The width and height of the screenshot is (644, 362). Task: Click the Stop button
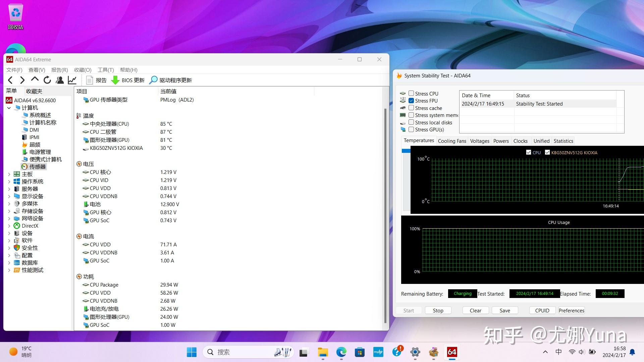coord(438,310)
